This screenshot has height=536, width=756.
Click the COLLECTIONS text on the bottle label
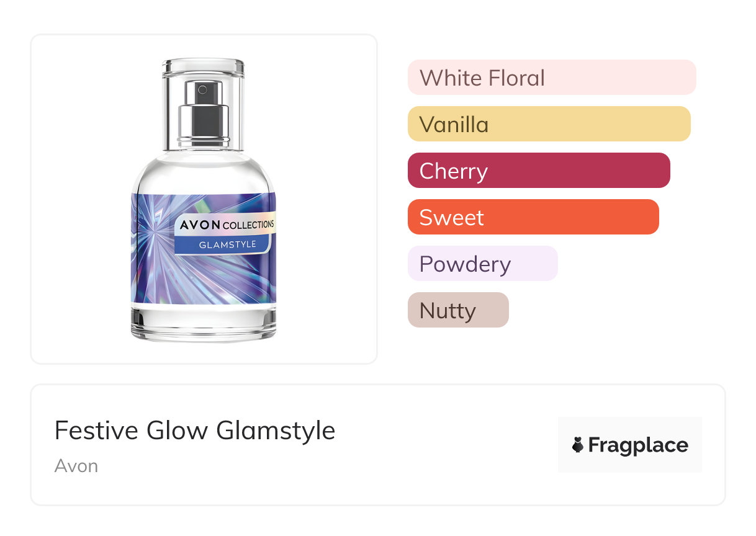(248, 226)
